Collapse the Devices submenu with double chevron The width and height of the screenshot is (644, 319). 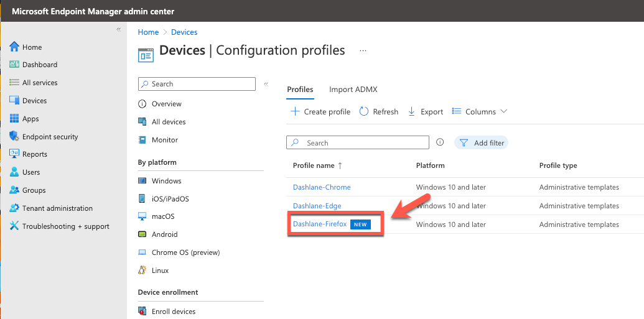[266, 84]
